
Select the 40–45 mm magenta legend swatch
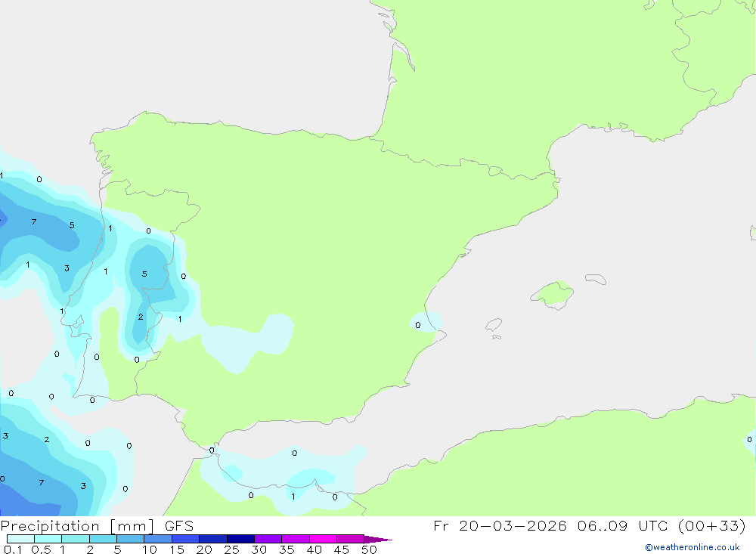(x=323, y=539)
